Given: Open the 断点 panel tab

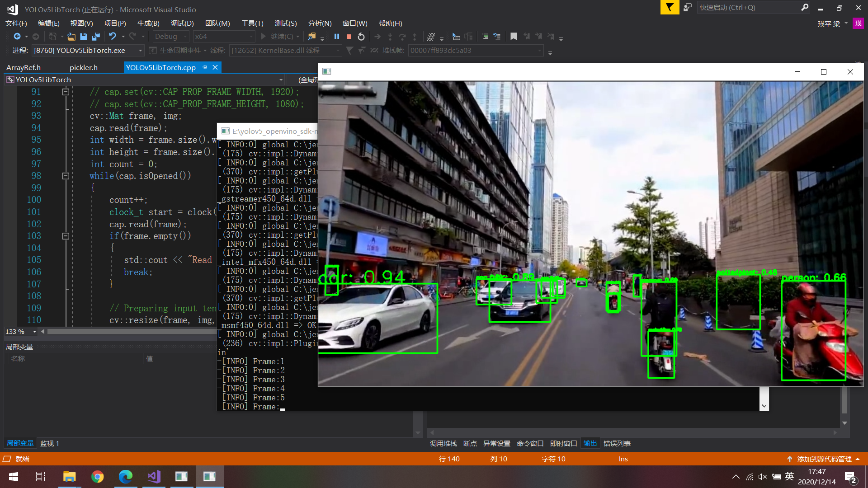Looking at the screenshot, I should (x=470, y=443).
